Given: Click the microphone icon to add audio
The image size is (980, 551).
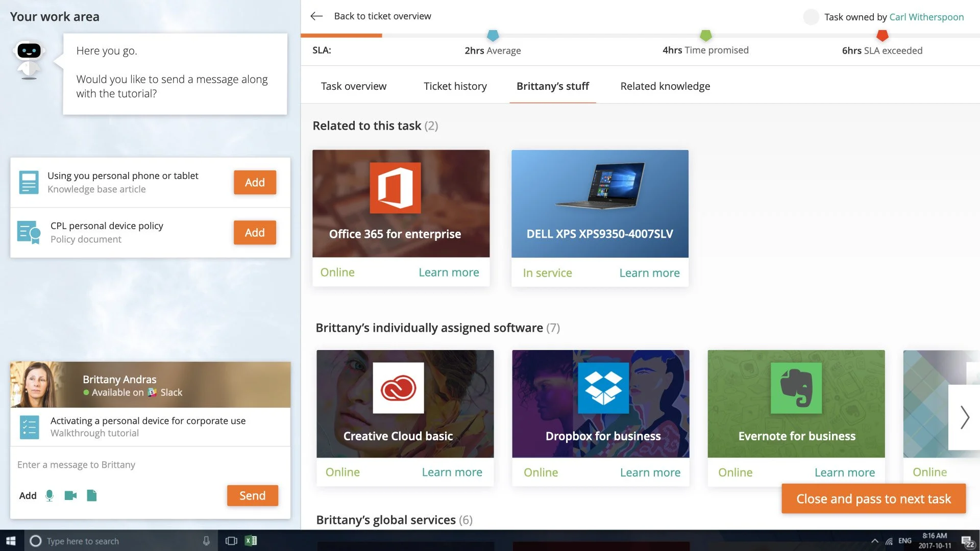Looking at the screenshot, I should pyautogui.click(x=50, y=495).
